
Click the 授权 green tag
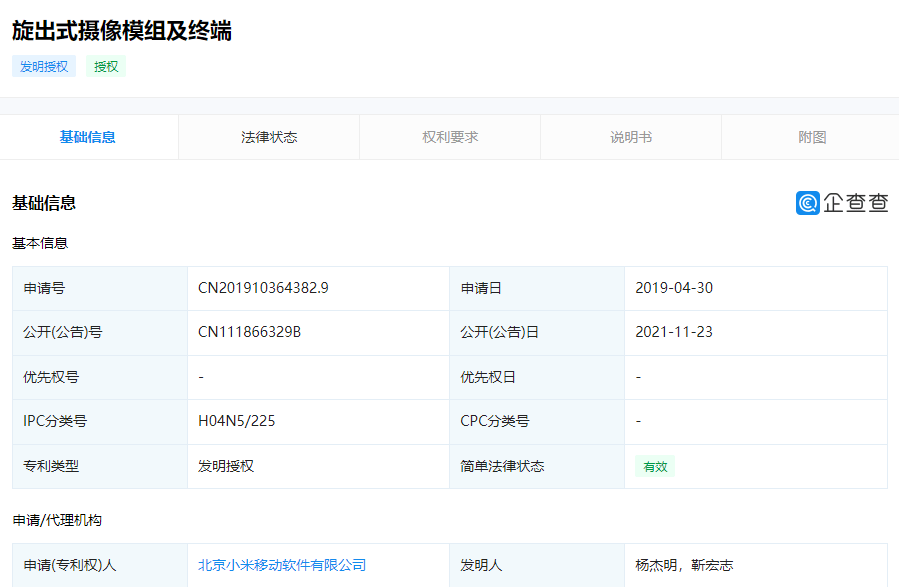point(105,66)
